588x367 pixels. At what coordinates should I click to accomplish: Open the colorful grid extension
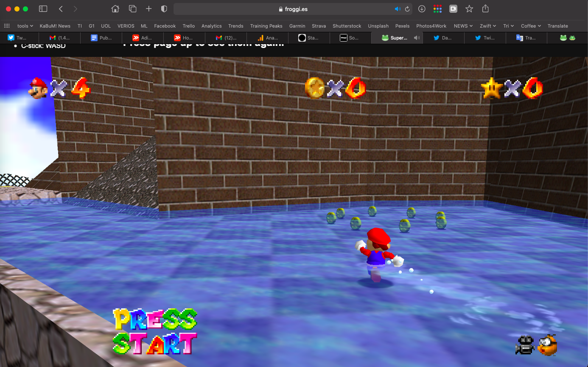coord(437,9)
